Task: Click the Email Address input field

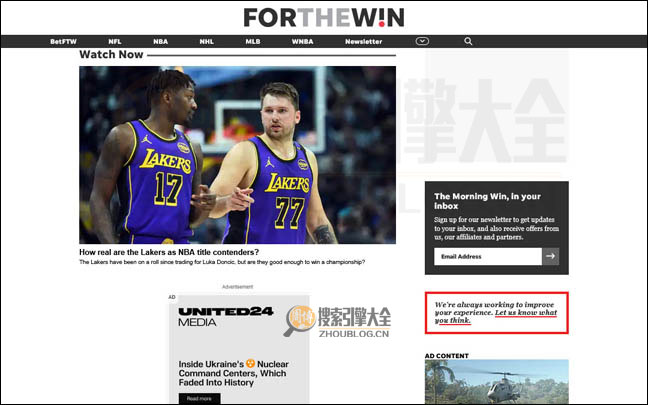Action: tap(488, 257)
